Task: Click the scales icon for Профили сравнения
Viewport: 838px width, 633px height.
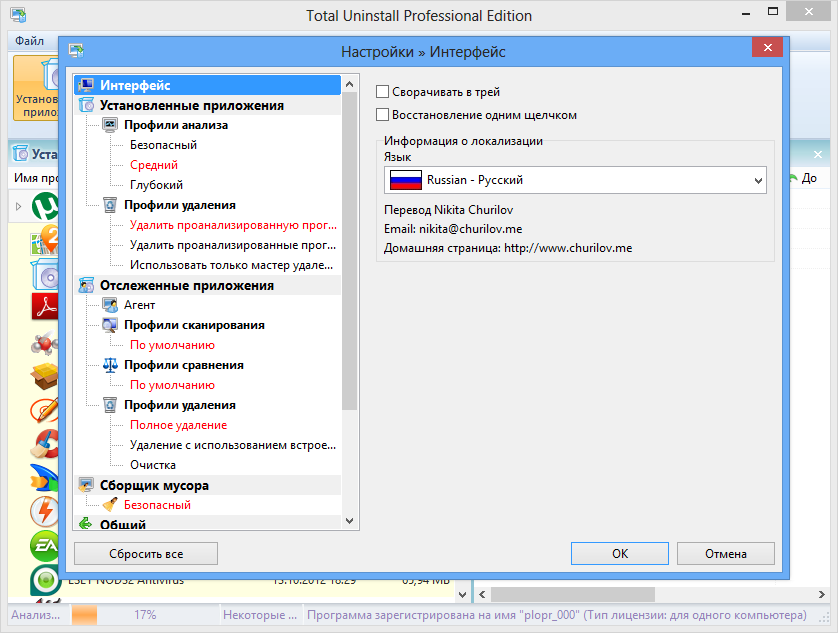Action: (x=110, y=365)
